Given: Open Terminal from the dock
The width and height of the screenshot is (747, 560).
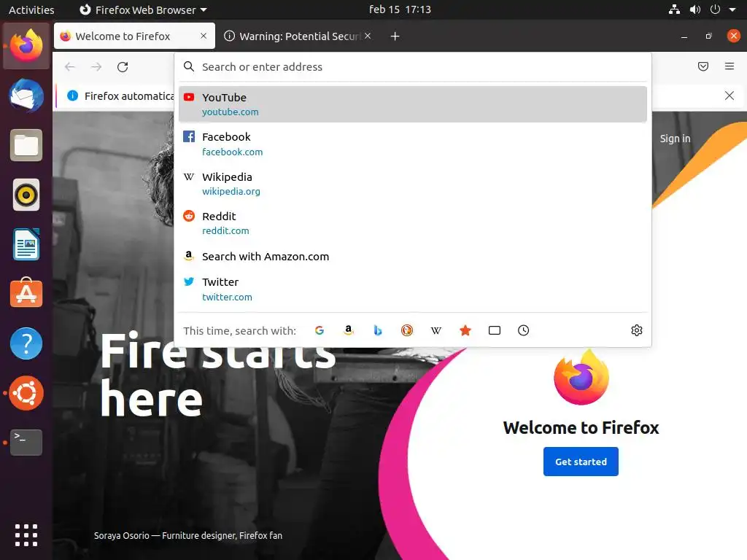Looking at the screenshot, I should (x=26, y=443).
